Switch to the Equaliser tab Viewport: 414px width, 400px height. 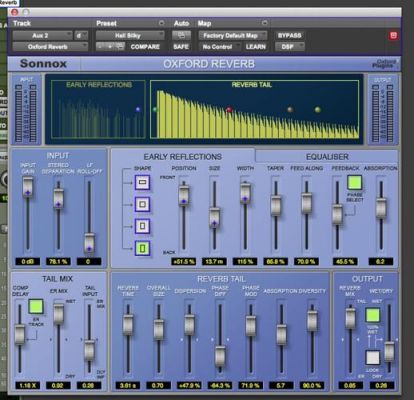coord(327,157)
